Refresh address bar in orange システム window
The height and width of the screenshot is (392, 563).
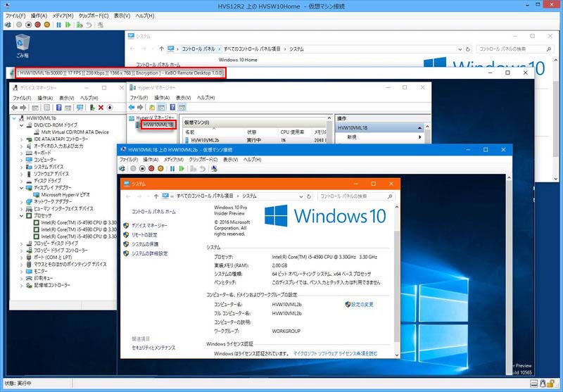(309, 196)
